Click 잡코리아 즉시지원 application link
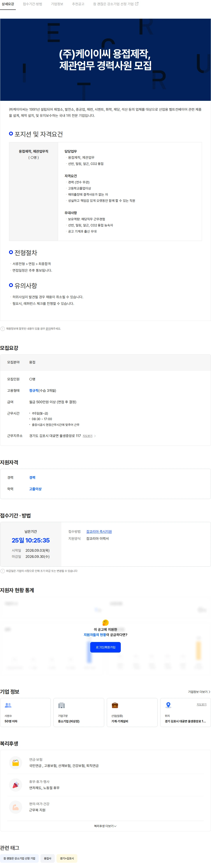Screen dimensions: 211x868 [99, 531]
